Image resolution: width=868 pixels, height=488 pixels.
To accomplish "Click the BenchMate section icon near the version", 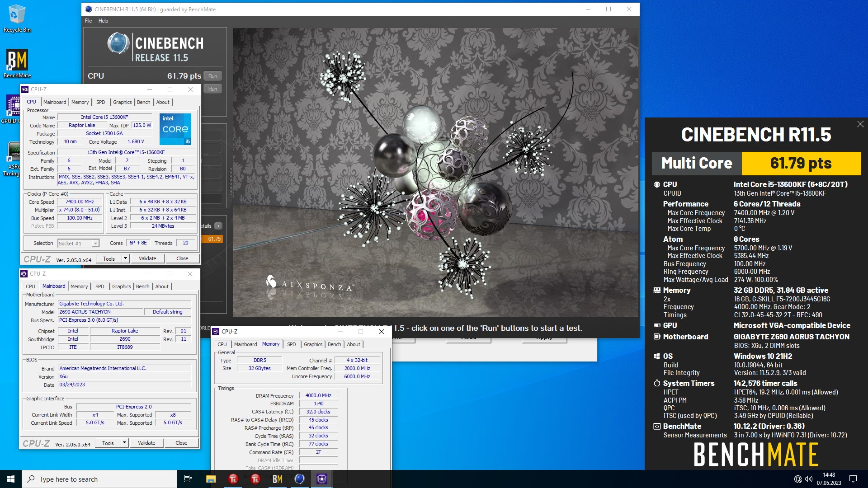I will 657,426.
